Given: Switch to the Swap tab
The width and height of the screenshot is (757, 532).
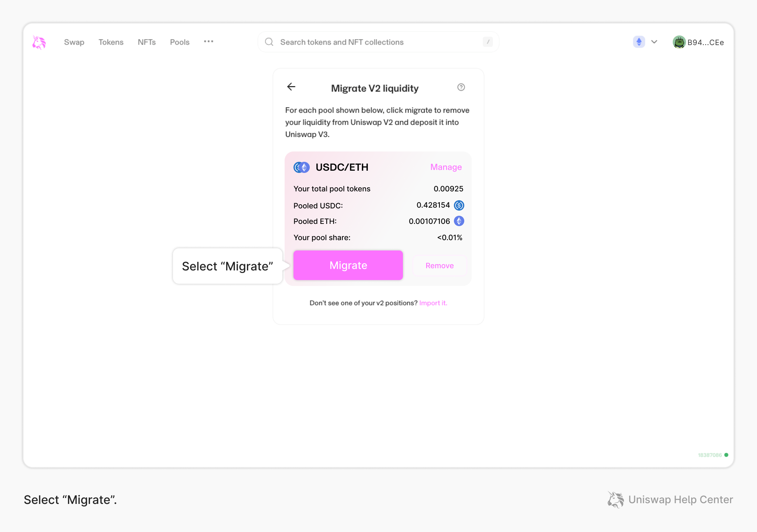Looking at the screenshot, I should [74, 42].
